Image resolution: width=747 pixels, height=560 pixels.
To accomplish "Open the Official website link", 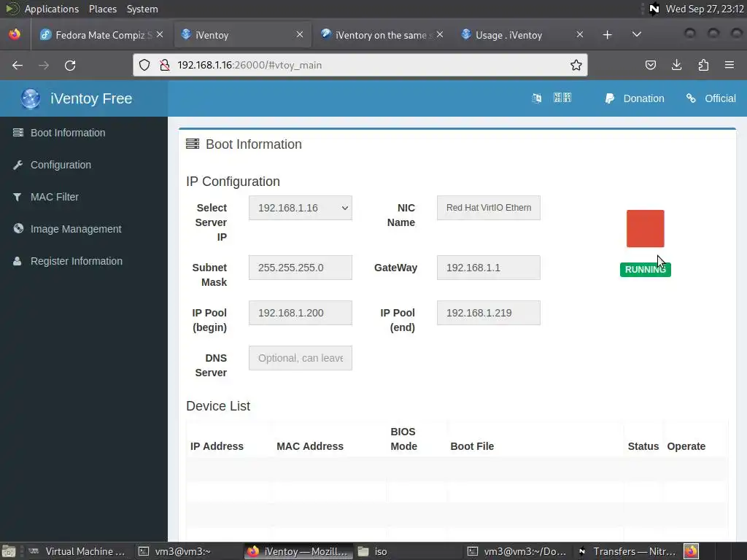I will click(711, 98).
